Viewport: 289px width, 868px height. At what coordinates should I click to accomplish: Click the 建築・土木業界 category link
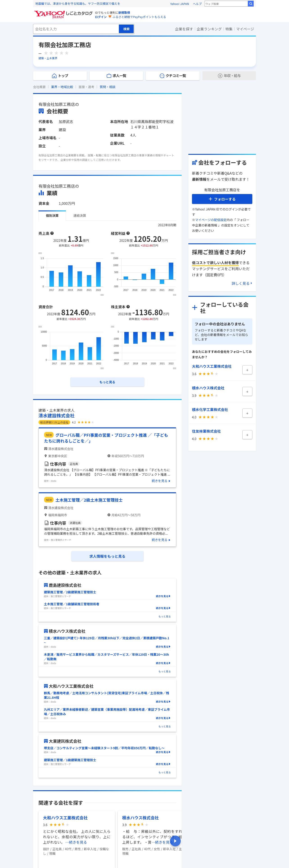48,58
